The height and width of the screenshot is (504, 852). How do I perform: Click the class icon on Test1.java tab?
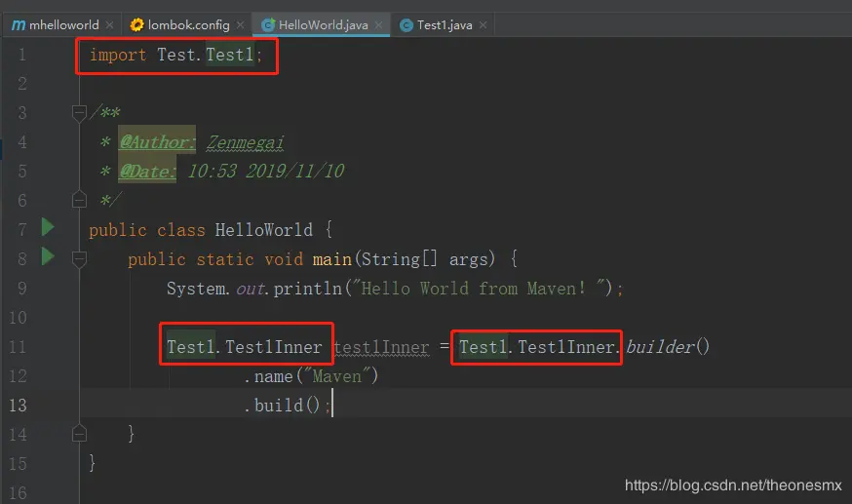[406, 25]
